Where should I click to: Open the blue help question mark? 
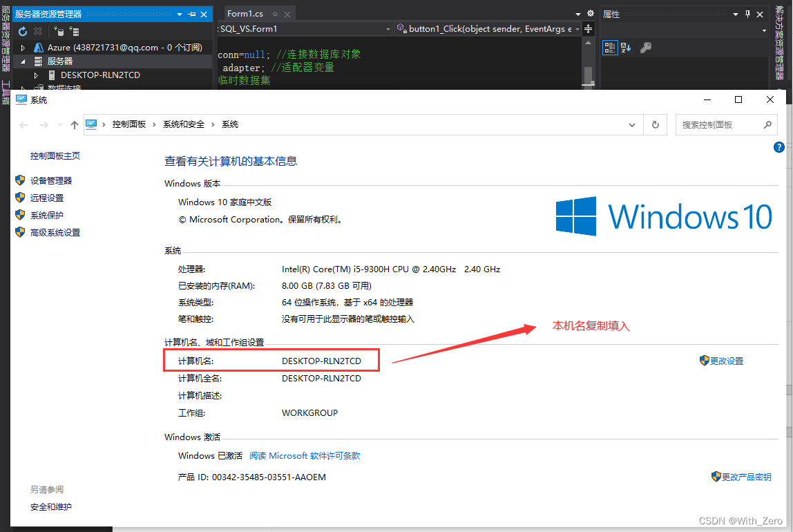[779, 147]
